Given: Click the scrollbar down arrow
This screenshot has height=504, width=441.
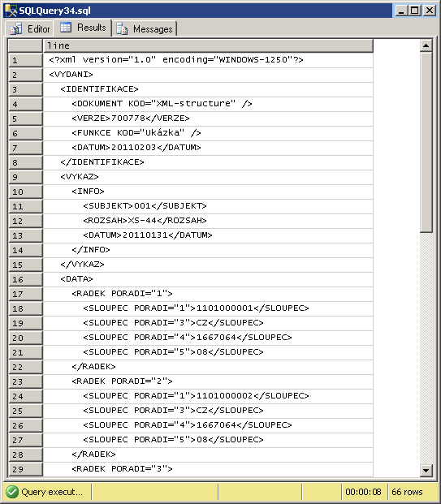Looking at the screenshot, I should click(426, 471).
